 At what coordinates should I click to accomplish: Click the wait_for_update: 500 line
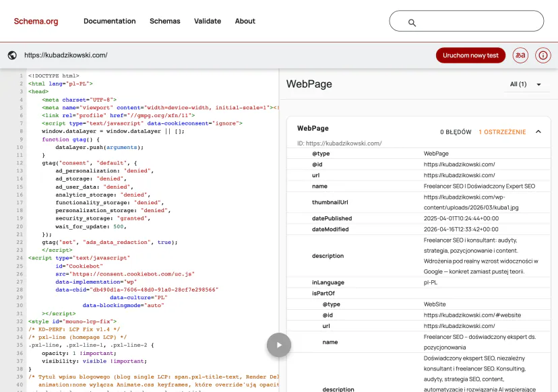coord(91,226)
